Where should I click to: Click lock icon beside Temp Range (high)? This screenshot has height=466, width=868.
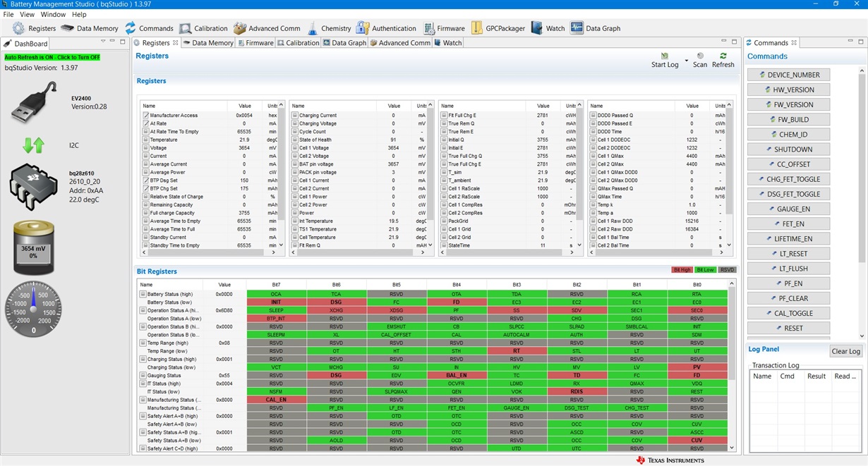pyautogui.click(x=143, y=343)
